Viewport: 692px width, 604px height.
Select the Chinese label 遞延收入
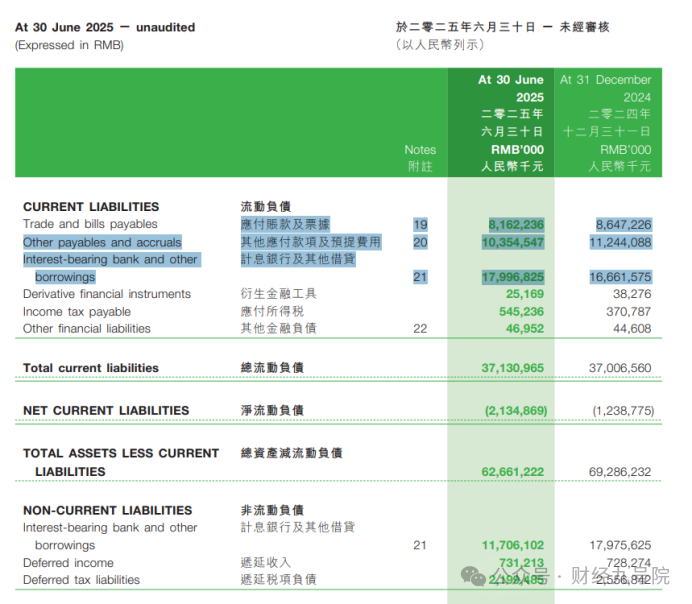pyautogui.click(x=266, y=563)
